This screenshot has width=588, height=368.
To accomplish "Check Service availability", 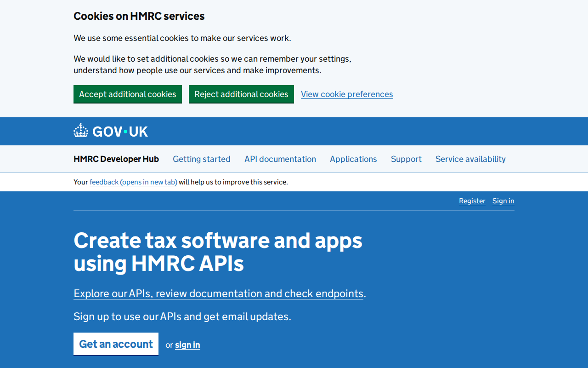I will pos(470,159).
